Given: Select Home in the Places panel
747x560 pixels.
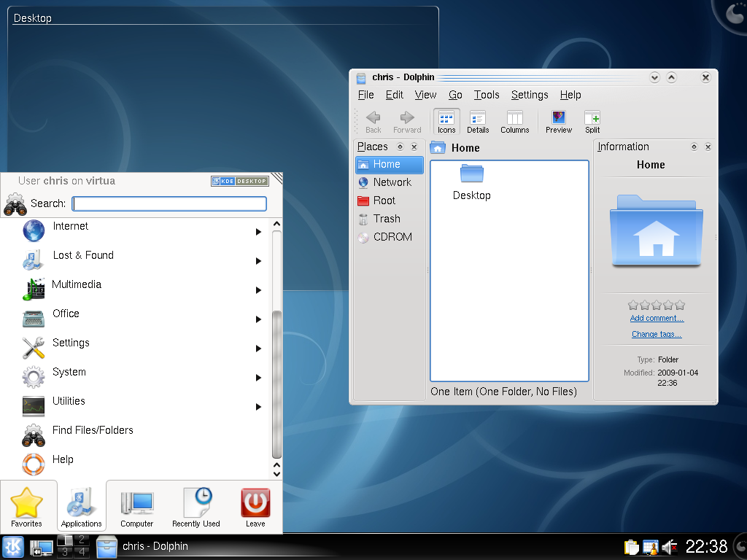Looking at the screenshot, I should (x=390, y=164).
